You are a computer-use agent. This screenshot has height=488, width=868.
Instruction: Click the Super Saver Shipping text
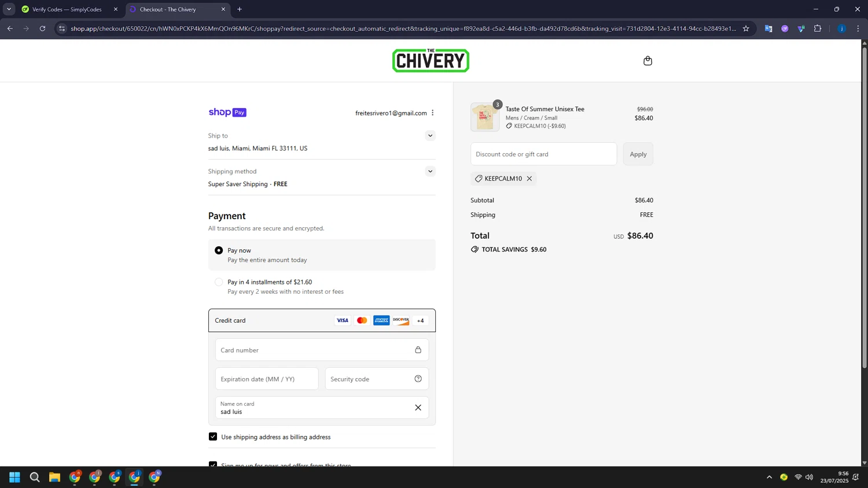pos(238,184)
